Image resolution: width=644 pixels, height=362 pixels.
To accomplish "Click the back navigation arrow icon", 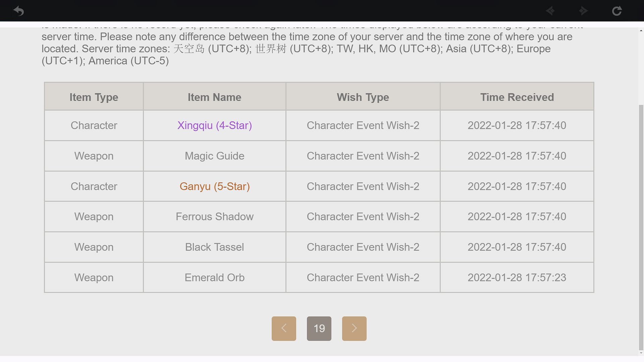I will click(18, 11).
